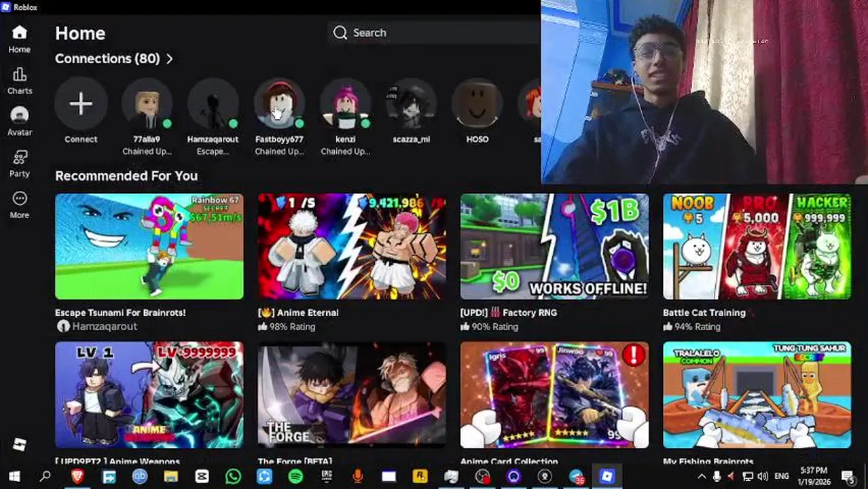This screenshot has height=489, width=868.
Task: Open the More menu in sidebar
Action: pyautogui.click(x=19, y=205)
